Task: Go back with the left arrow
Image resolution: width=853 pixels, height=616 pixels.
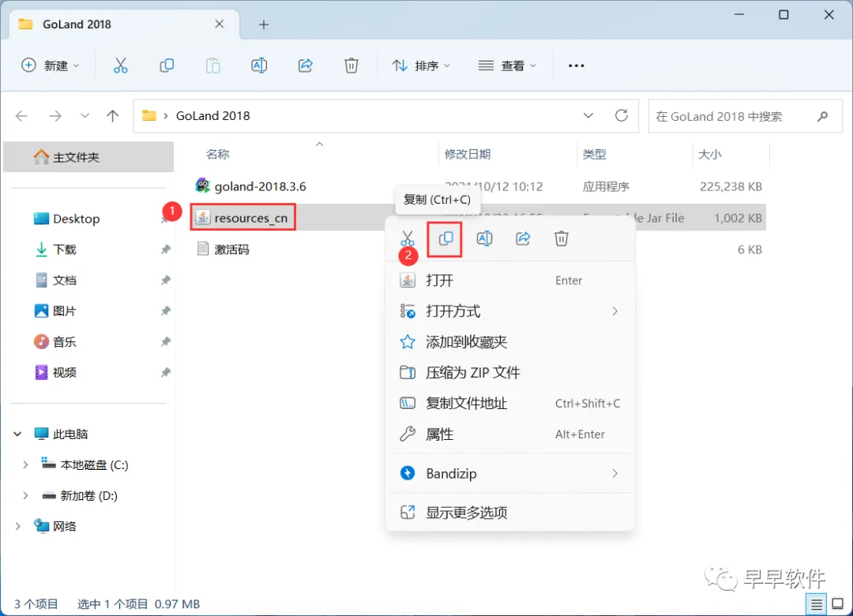Action: [22, 116]
